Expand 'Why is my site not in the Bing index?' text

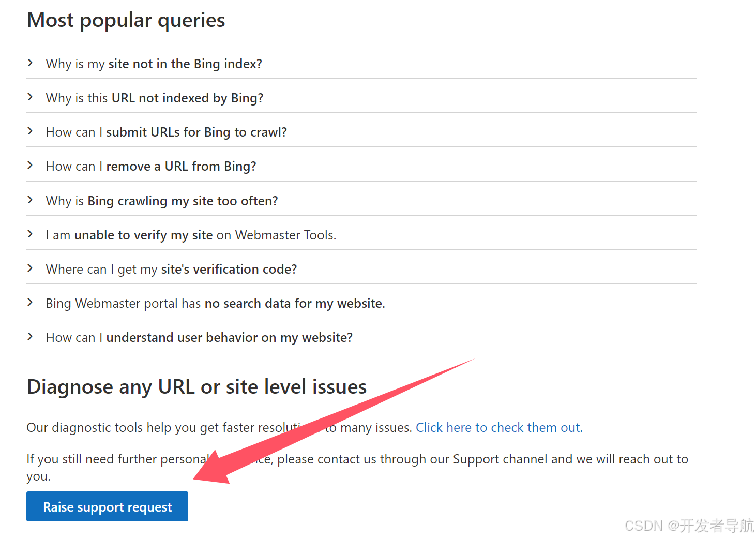154,64
